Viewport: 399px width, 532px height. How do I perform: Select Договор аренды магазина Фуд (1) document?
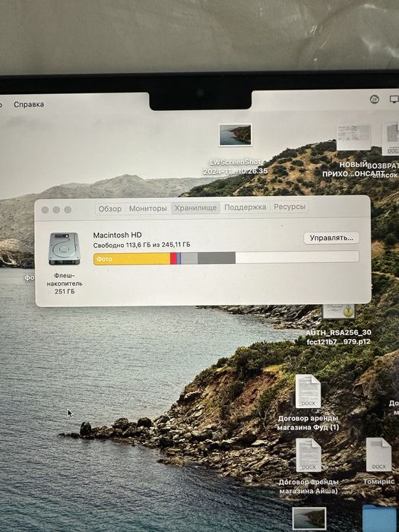point(308,391)
